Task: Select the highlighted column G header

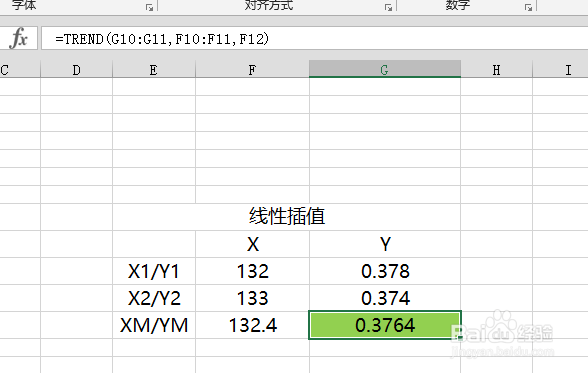Action: [385, 69]
